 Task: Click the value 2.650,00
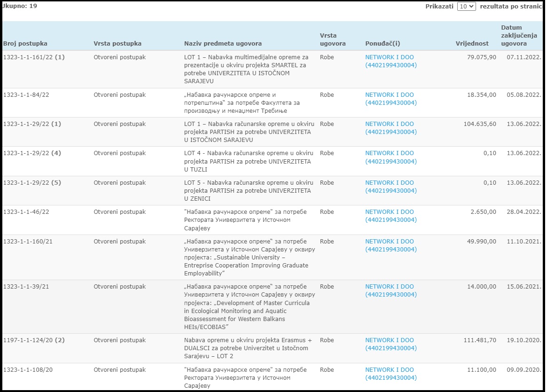483,212
